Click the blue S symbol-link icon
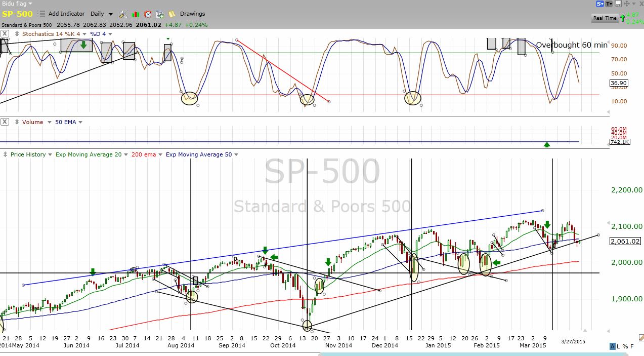 600,4
